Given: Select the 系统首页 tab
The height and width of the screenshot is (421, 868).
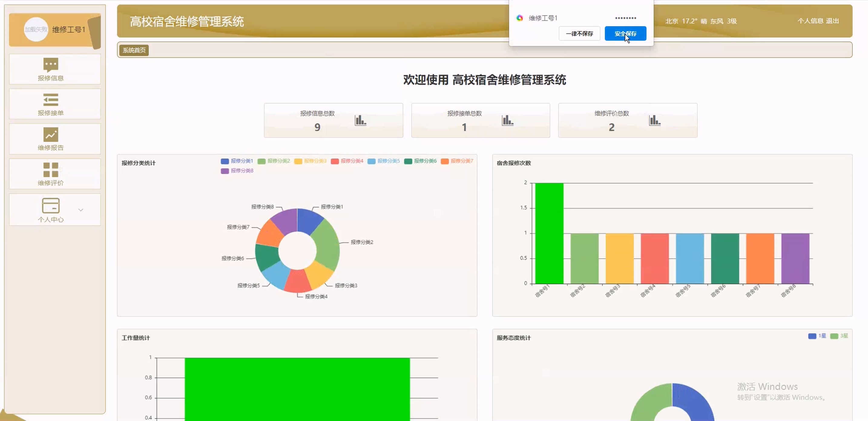Looking at the screenshot, I should click(x=134, y=50).
